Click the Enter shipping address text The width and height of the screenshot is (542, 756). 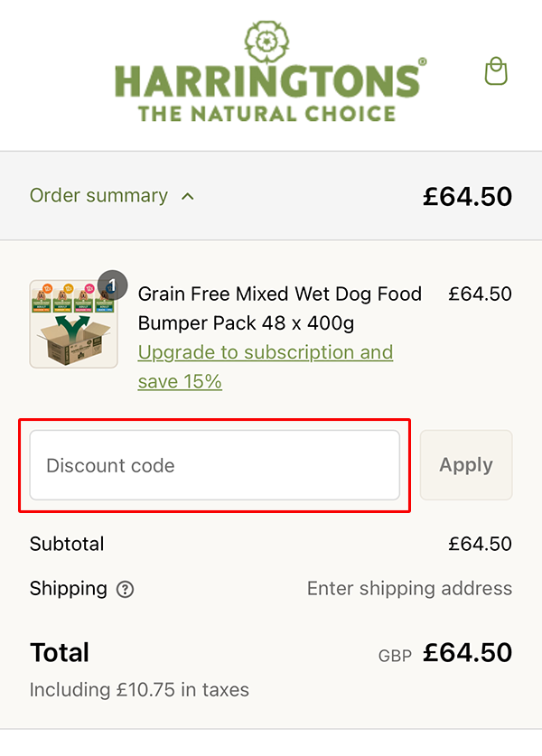tap(409, 589)
